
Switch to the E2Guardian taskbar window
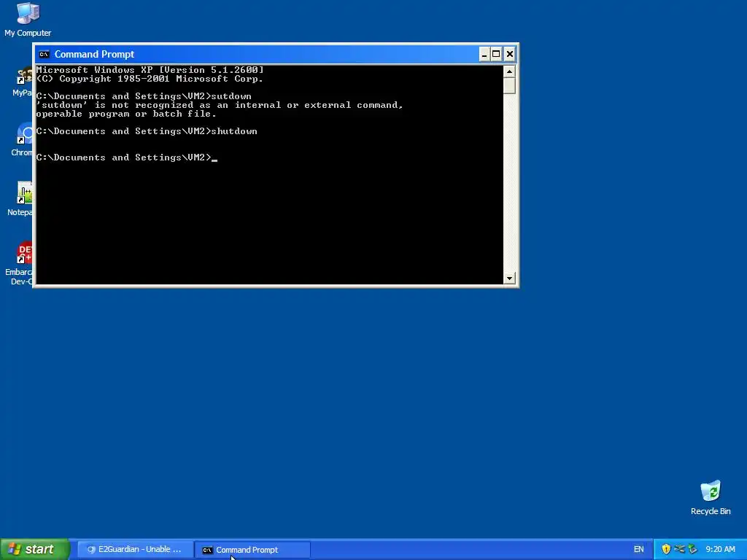coord(135,550)
